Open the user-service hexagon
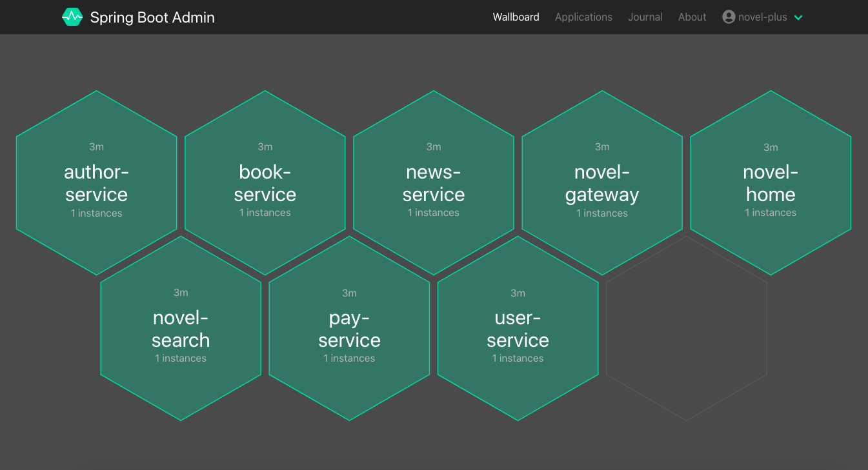Viewport: 868px width, 470px height. point(518,328)
